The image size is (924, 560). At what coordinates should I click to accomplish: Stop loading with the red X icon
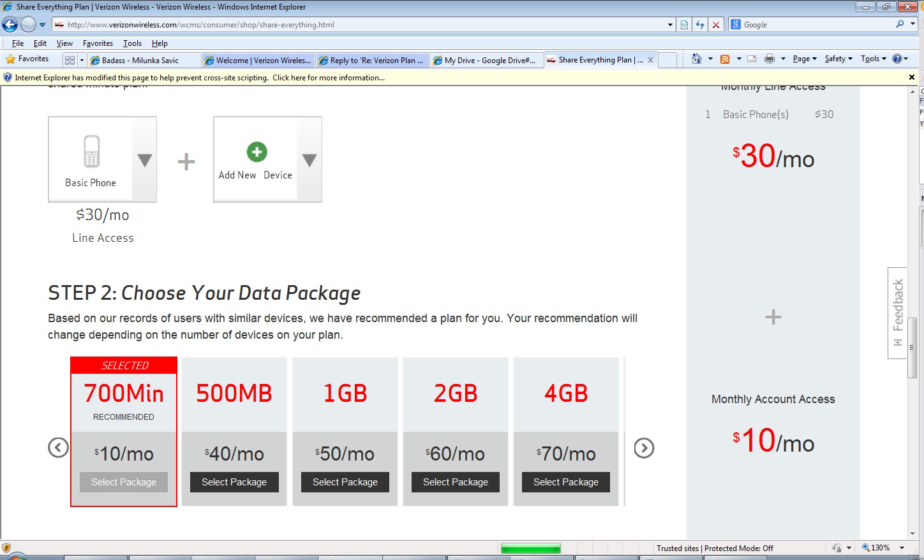tap(716, 25)
